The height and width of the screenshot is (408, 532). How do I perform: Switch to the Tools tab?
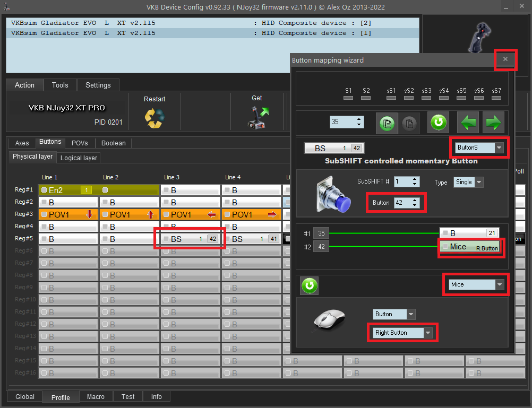pos(60,85)
